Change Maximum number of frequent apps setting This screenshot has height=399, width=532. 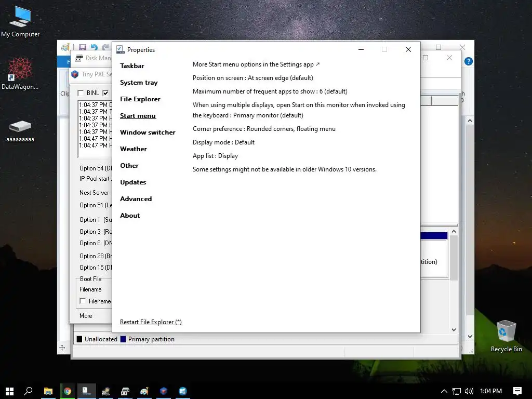(x=270, y=91)
